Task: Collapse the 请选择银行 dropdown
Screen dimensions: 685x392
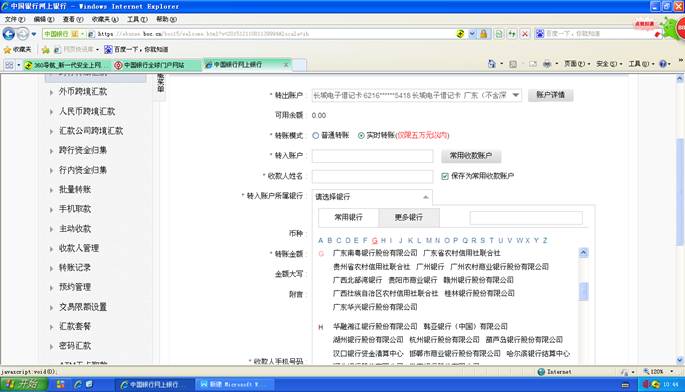Action: tap(372, 197)
